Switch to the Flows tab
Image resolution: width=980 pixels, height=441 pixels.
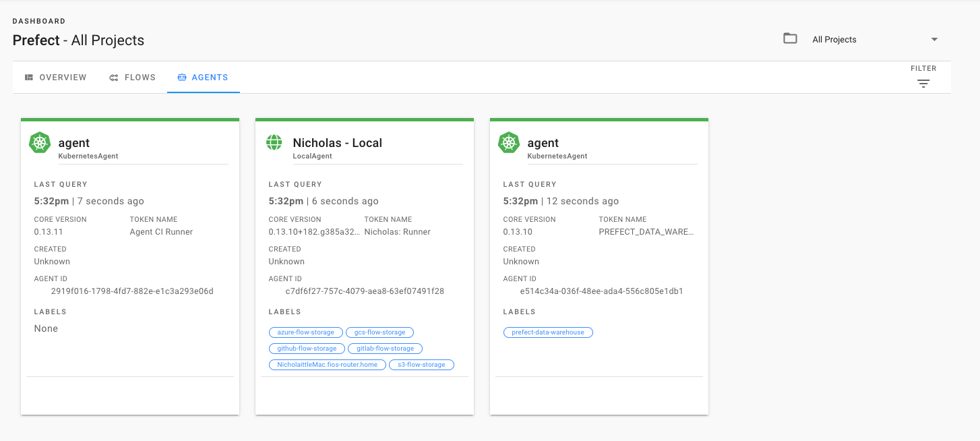(x=133, y=78)
